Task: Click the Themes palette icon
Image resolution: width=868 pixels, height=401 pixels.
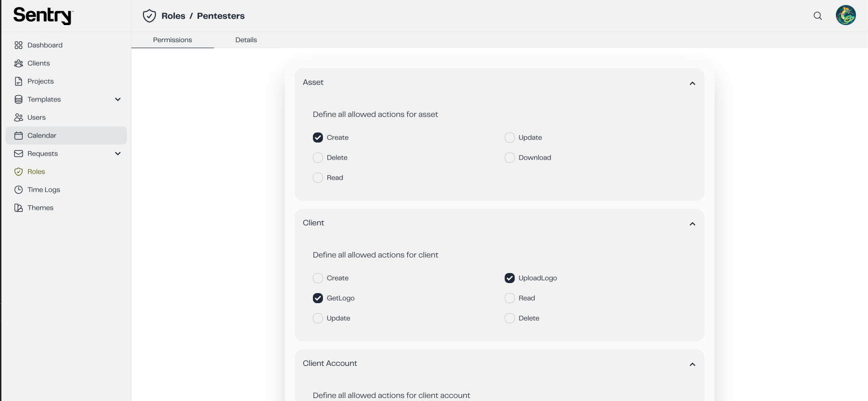Action: click(x=19, y=208)
